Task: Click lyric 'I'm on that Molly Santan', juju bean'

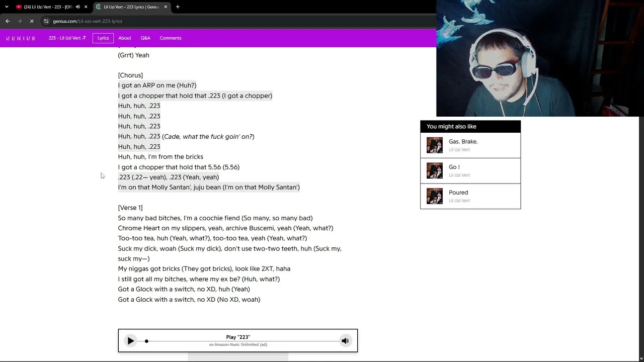Action: pos(209,187)
